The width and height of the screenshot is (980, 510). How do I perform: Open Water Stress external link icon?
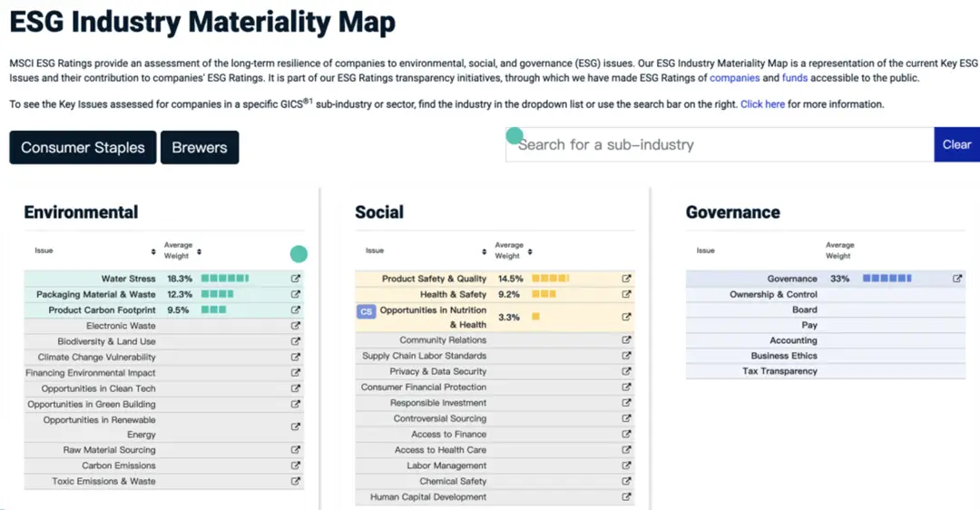[295, 279]
